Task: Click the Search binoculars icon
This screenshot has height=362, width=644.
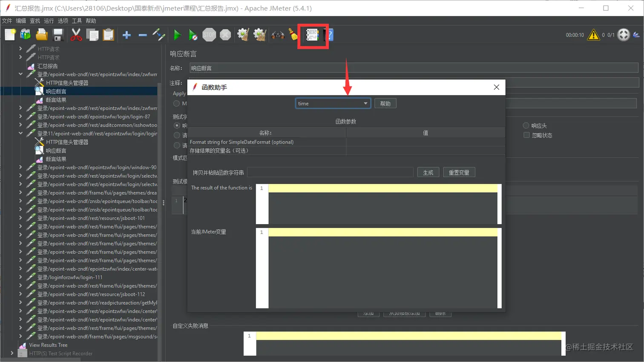Action: pos(278,35)
